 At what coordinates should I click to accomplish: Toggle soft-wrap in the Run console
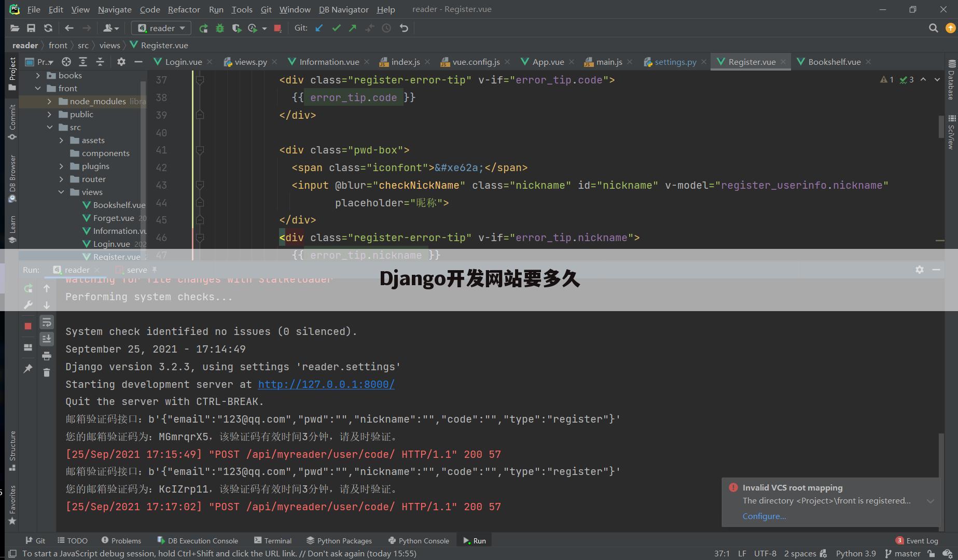(x=47, y=322)
